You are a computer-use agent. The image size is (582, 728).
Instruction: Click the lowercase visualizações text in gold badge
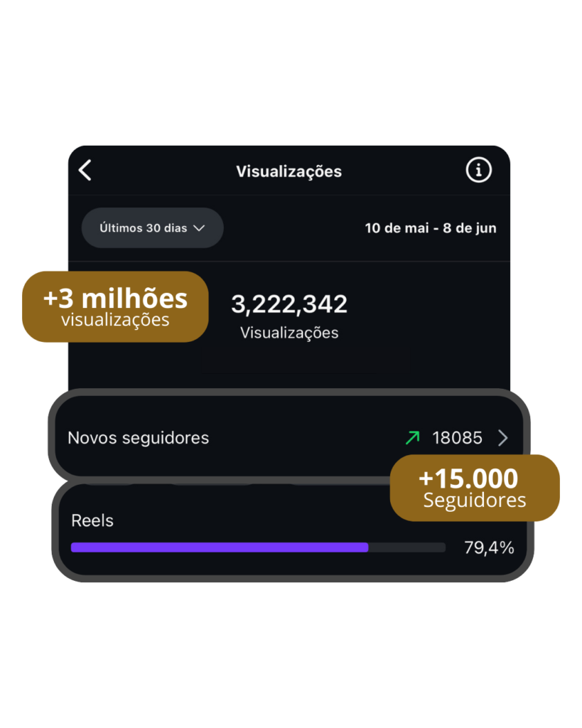click(x=115, y=320)
